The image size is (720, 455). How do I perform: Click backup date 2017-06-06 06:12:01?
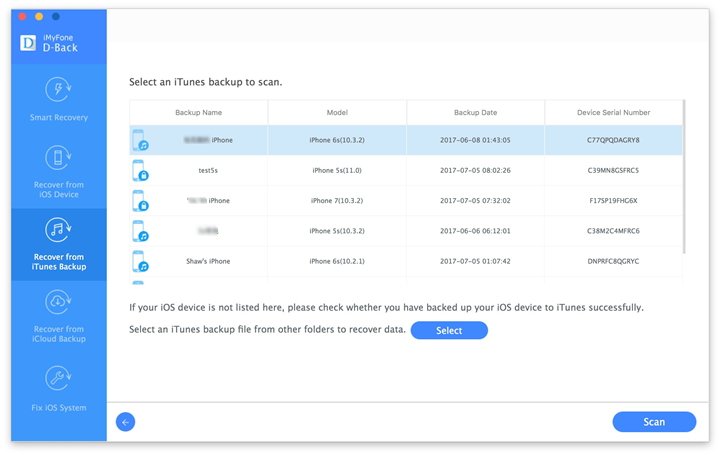pos(475,231)
